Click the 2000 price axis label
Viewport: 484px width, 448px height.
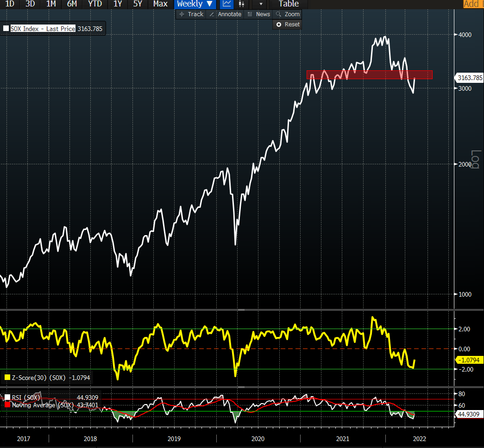point(465,164)
